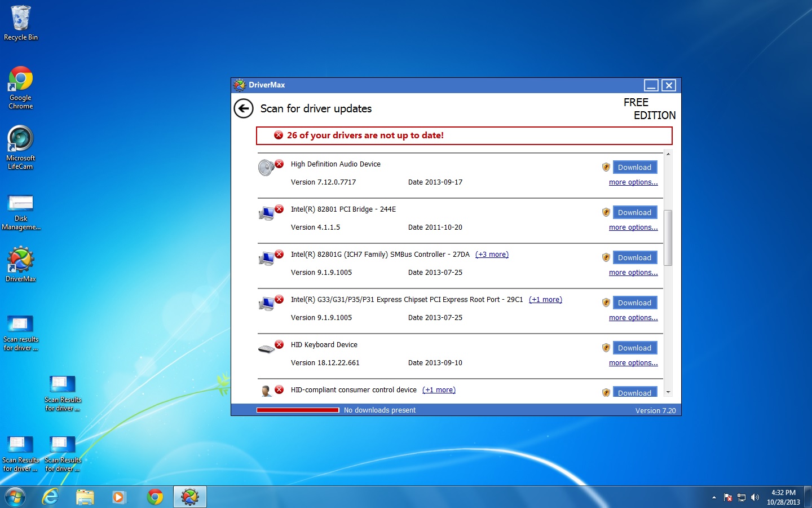Open more options for PCI Bridge 244E
812x508 pixels.
point(633,227)
